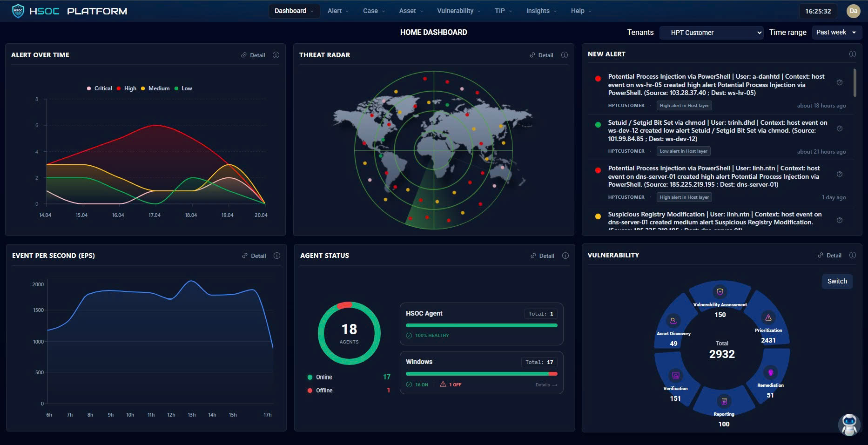Expand the Past week time range dropdown
This screenshot has width=868, height=445.
836,33
